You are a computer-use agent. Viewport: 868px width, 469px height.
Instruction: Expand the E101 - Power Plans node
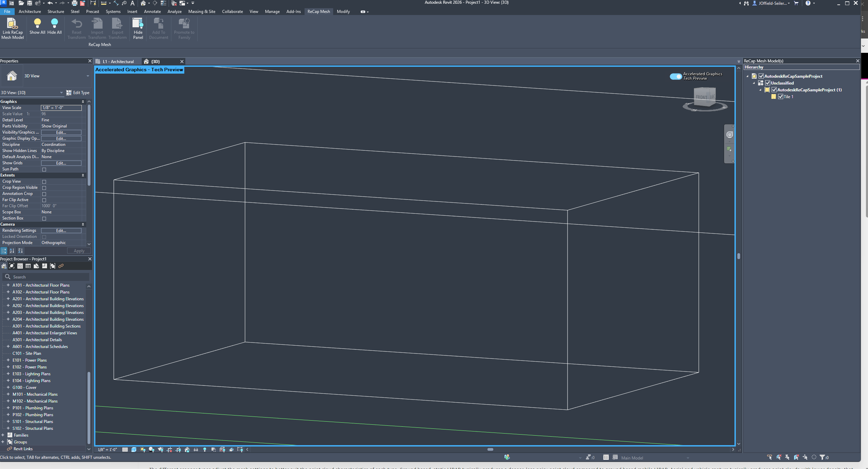8,360
